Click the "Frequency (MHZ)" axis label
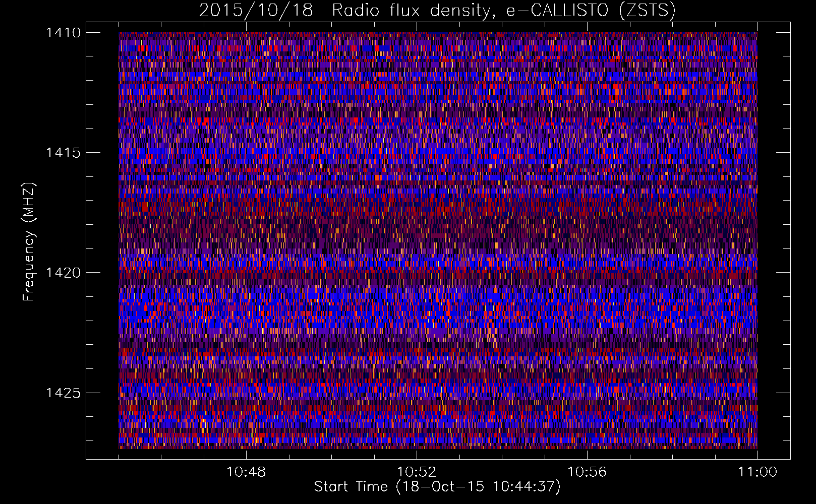The image size is (816, 504). (29, 241)
